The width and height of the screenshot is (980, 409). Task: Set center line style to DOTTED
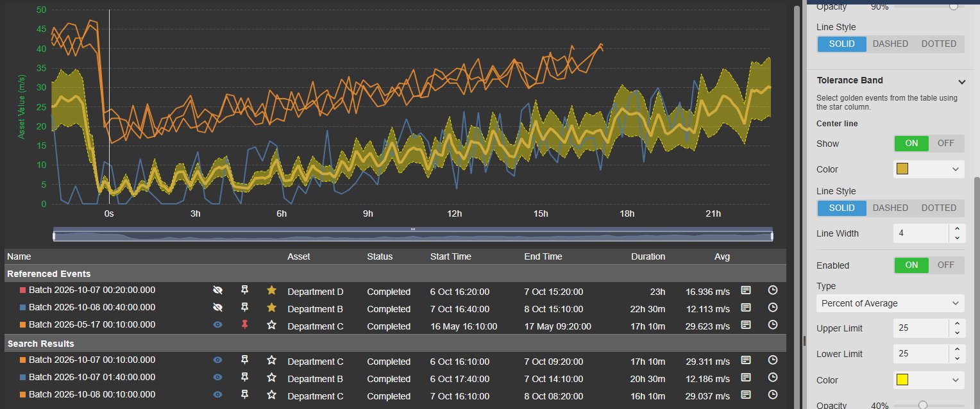point(939,208)
